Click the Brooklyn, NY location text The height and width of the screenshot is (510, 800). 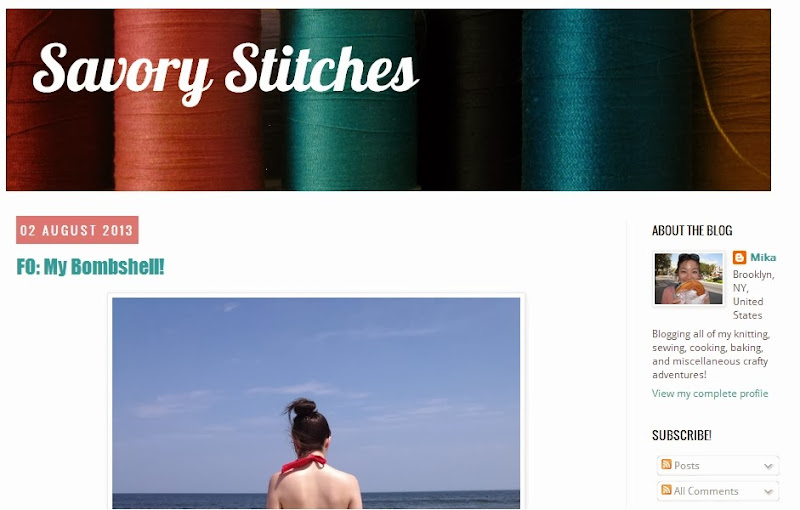(754, 295)
